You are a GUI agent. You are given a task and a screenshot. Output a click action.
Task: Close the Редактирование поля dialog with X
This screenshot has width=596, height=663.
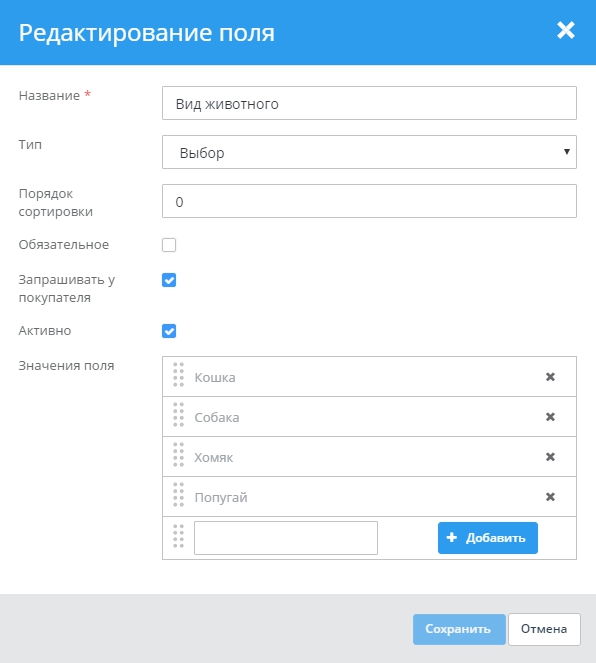click(566, 30)
